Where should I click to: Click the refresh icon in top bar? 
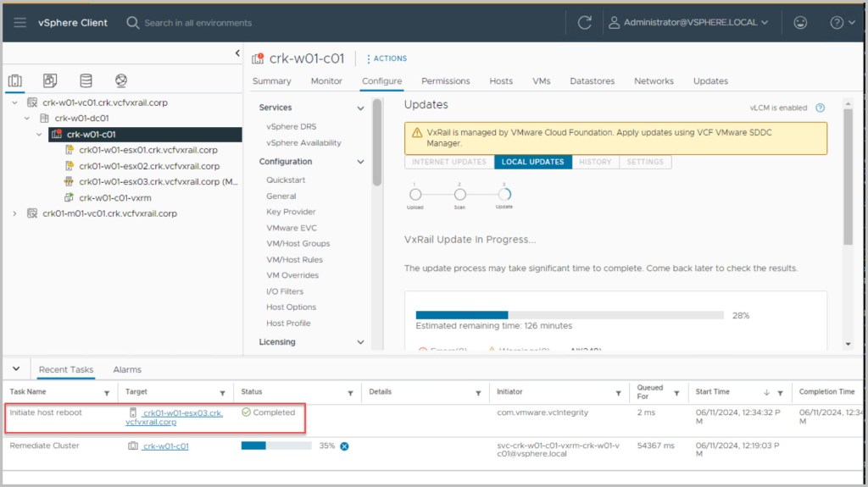(584, 23)
